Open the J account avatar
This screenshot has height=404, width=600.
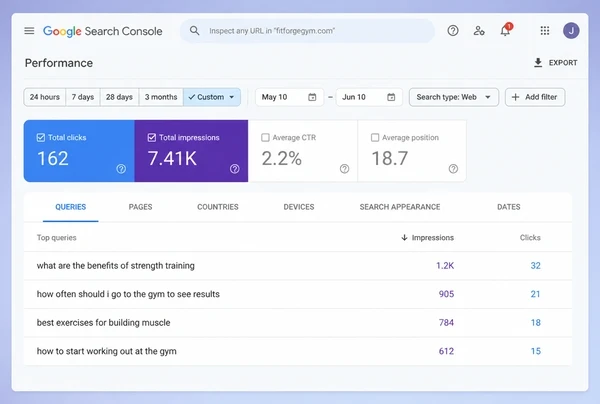pyautogui.click(x=571, y=31)
